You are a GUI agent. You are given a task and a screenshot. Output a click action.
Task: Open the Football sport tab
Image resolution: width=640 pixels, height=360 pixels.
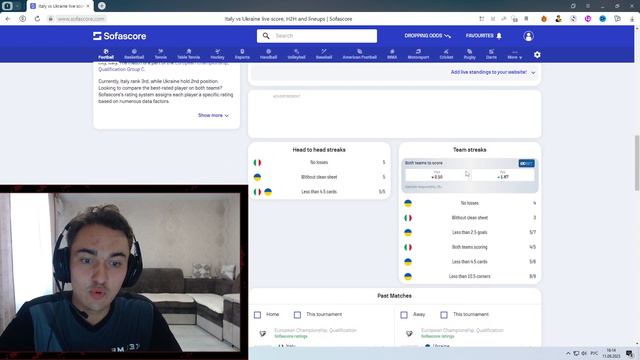pyautogui.click(x=106, y=54)
